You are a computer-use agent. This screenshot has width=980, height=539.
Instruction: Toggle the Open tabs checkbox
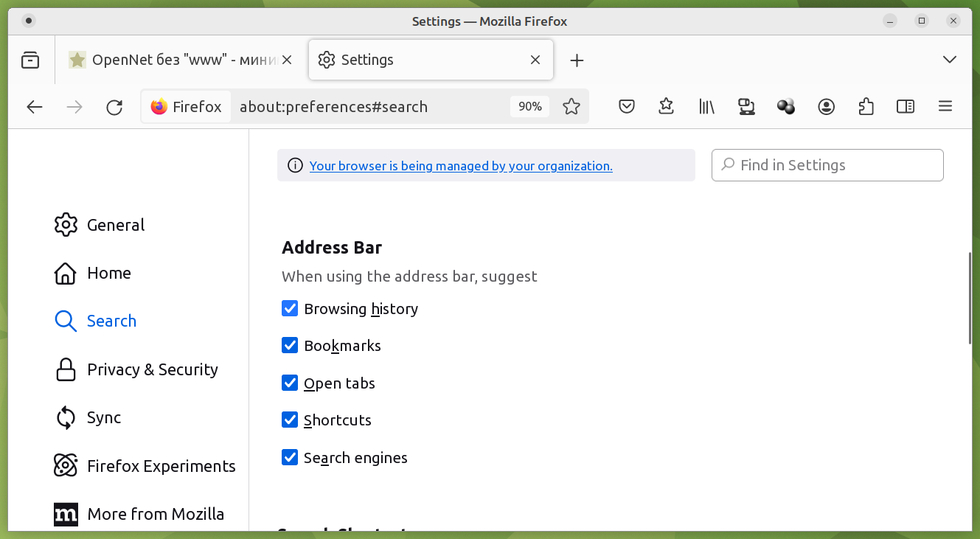point(290,383)
